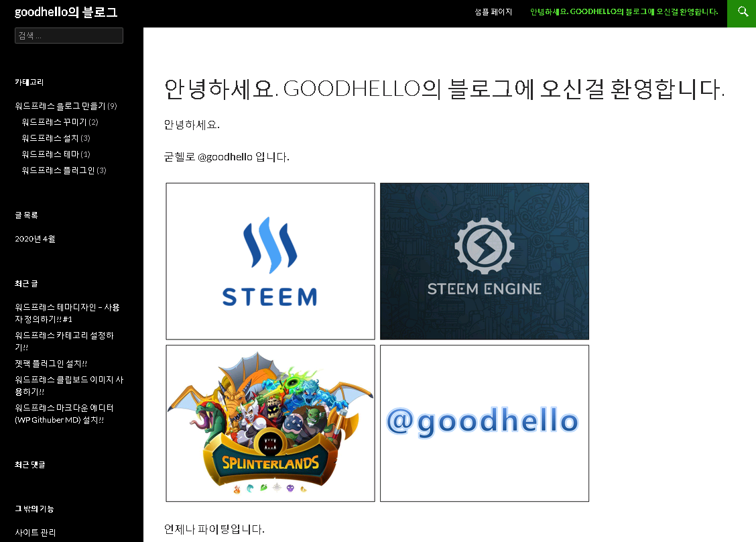756x542 pixels.
Task: Click the 최근 댓글 widget heading
Action: 30,465
